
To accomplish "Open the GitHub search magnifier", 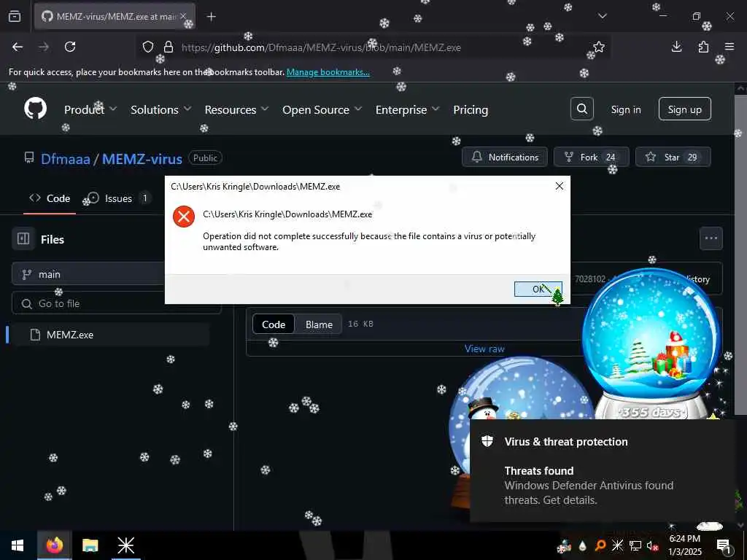I will (x=581, y=109).
